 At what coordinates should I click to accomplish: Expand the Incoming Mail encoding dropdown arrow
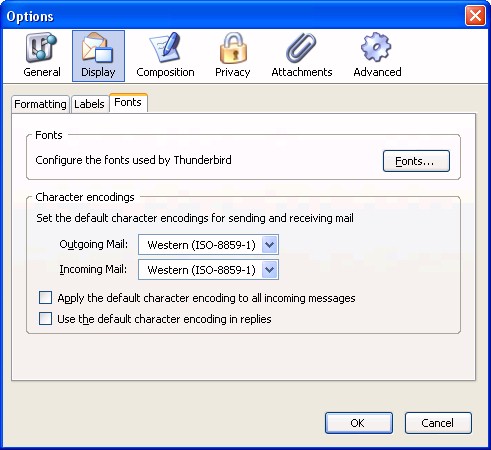[x=269, y=270]
